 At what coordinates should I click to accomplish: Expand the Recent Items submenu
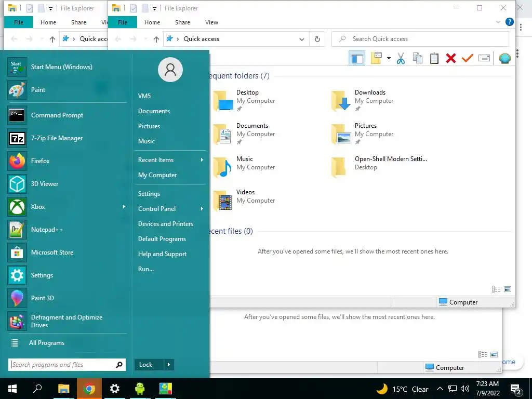(x=170, y=160)
